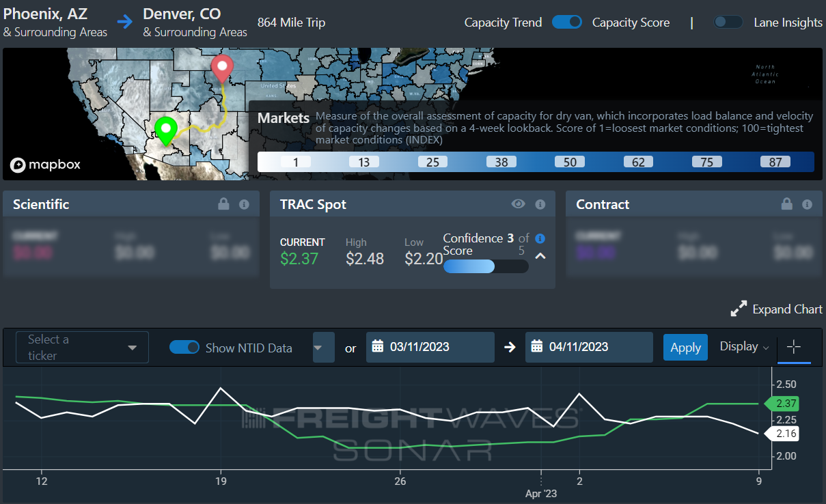Click the Show NTID Data label
The height and width of the screenshot is (504, 826).
[249, 348]
